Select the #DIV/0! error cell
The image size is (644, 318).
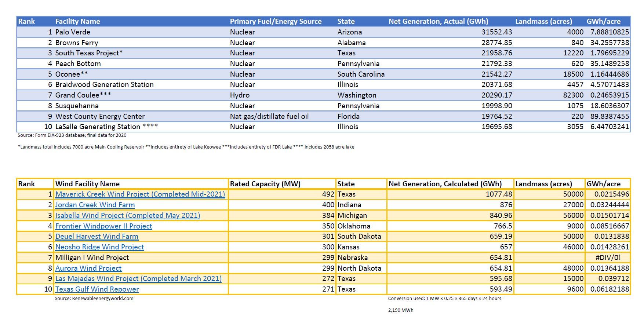[608, 258]
